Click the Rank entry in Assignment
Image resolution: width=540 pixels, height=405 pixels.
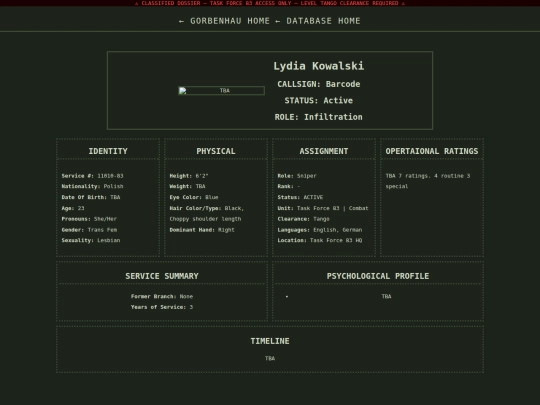pyautogui.click(x=289, y=186)
